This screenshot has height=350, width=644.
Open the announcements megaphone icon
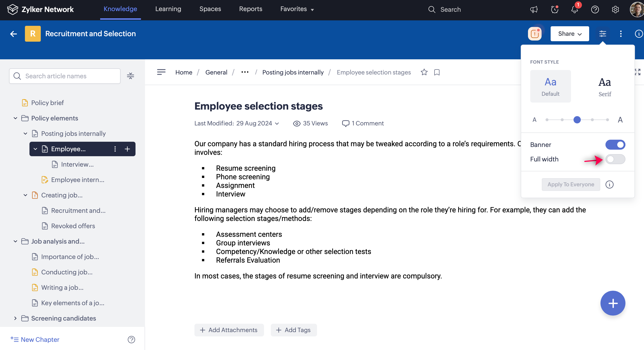(534, 10)
